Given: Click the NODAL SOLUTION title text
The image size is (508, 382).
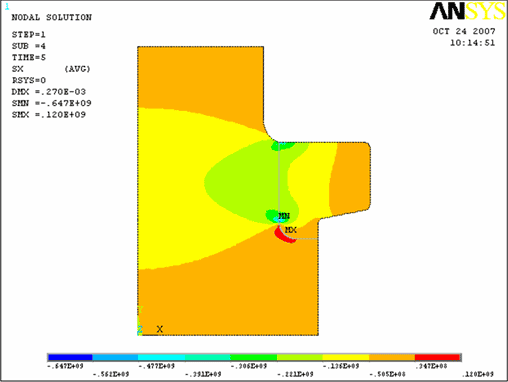Looking at the screenshot, I should (x=52, y=17).
